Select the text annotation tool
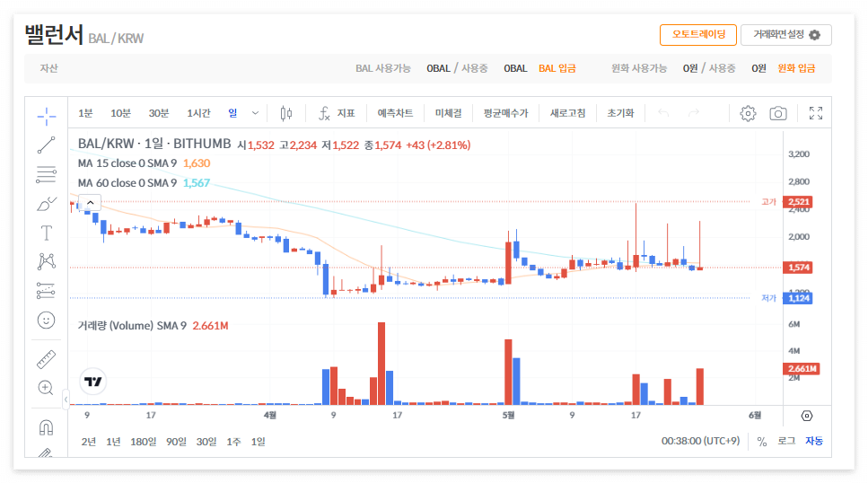This screenshot has width=868, height=483. 47,233
